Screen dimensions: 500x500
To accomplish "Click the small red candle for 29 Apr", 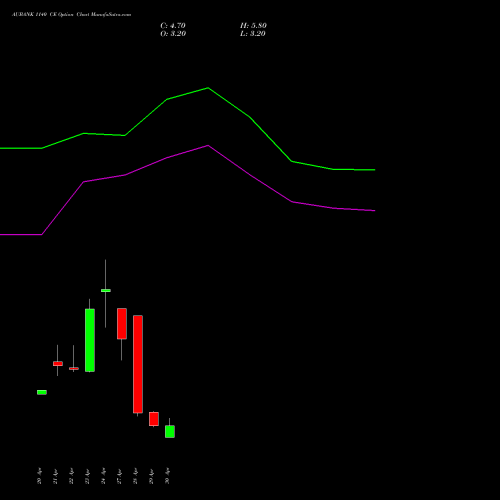I will pos(154,419).
